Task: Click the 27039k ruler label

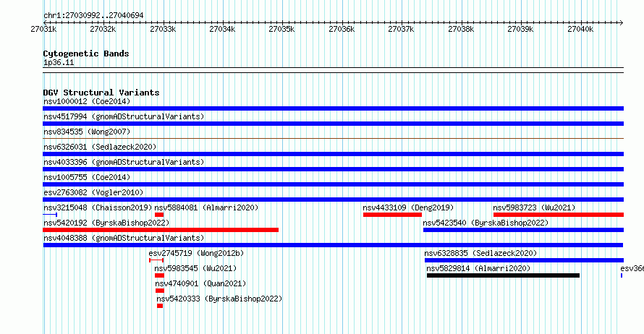Action: pos(520,29)
